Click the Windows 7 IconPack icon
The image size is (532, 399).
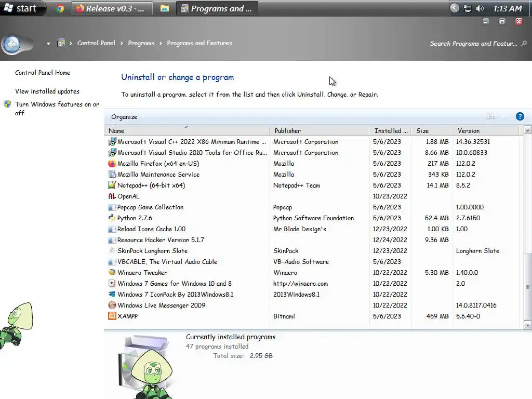[112, 294]
